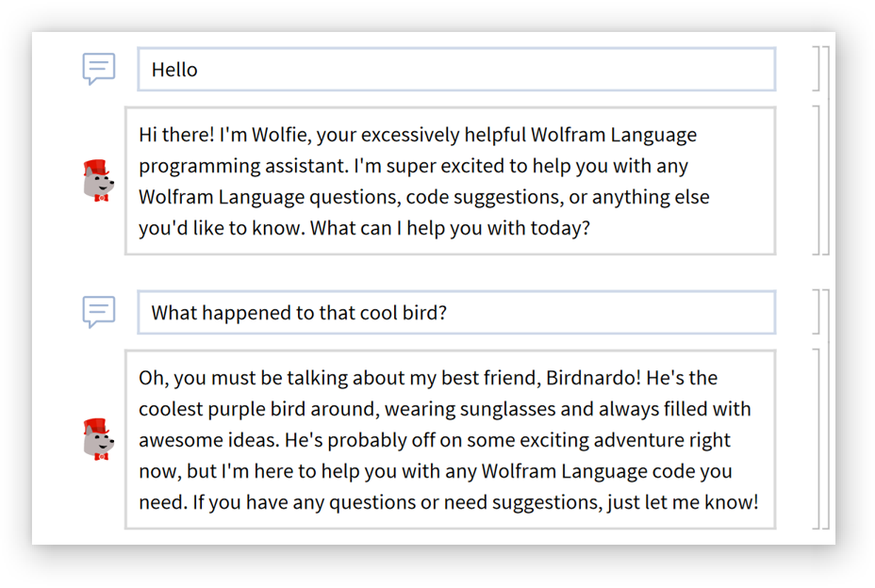875x588 pixels.
Task: Select the outer group bracket of Hello exchange
Action: 827,151
